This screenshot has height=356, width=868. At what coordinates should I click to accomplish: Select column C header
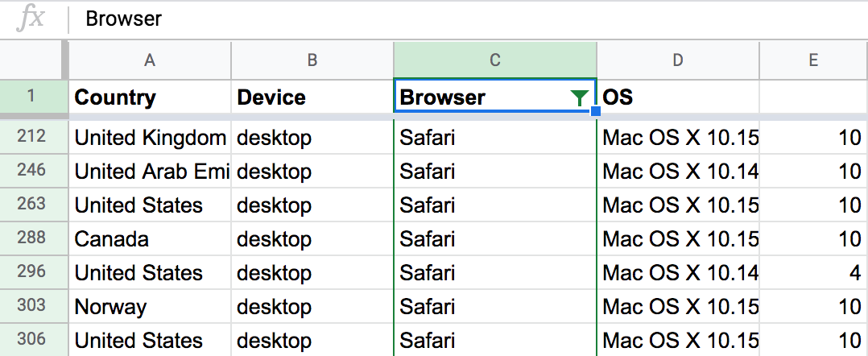pos(495,59)
